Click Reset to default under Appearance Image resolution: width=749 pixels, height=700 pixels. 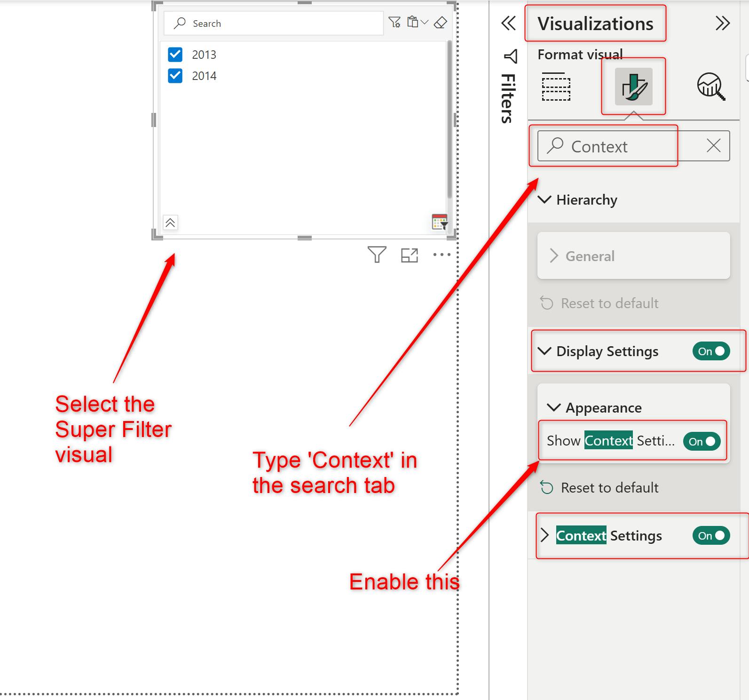coord(599,487)
